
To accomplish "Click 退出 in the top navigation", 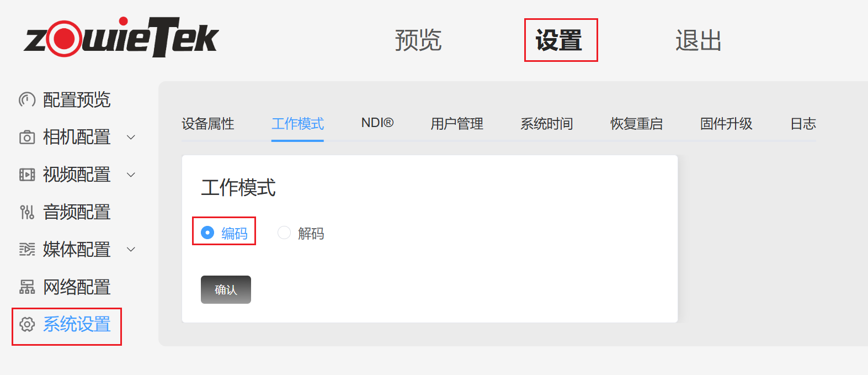I will [699, 40].
